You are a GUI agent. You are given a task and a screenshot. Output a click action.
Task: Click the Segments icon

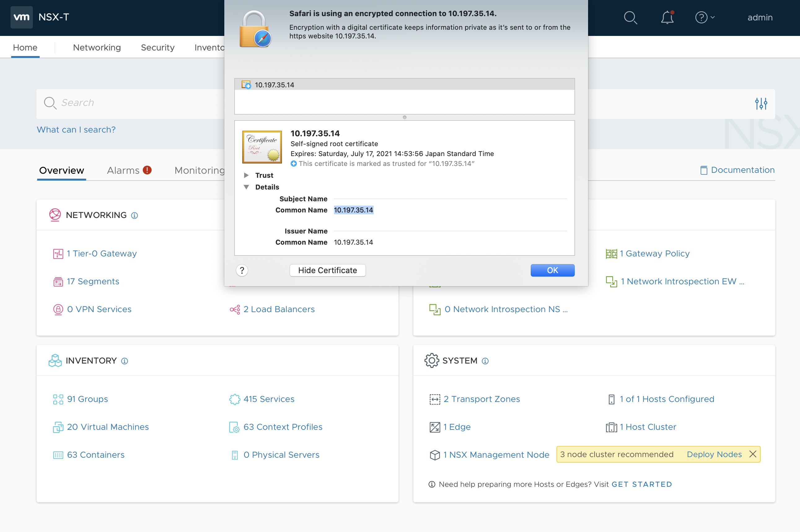pyautogui.click(x=58, y=281)
